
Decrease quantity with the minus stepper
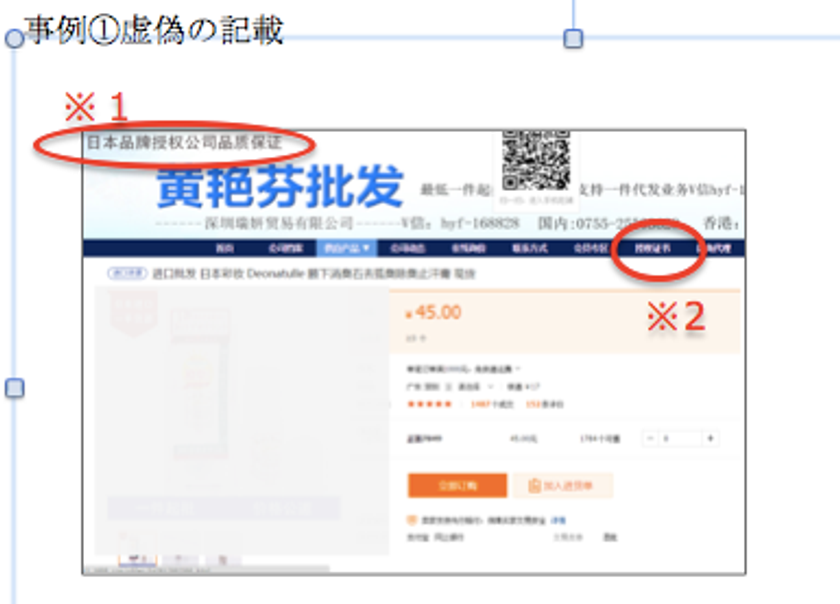click(651, 439)
